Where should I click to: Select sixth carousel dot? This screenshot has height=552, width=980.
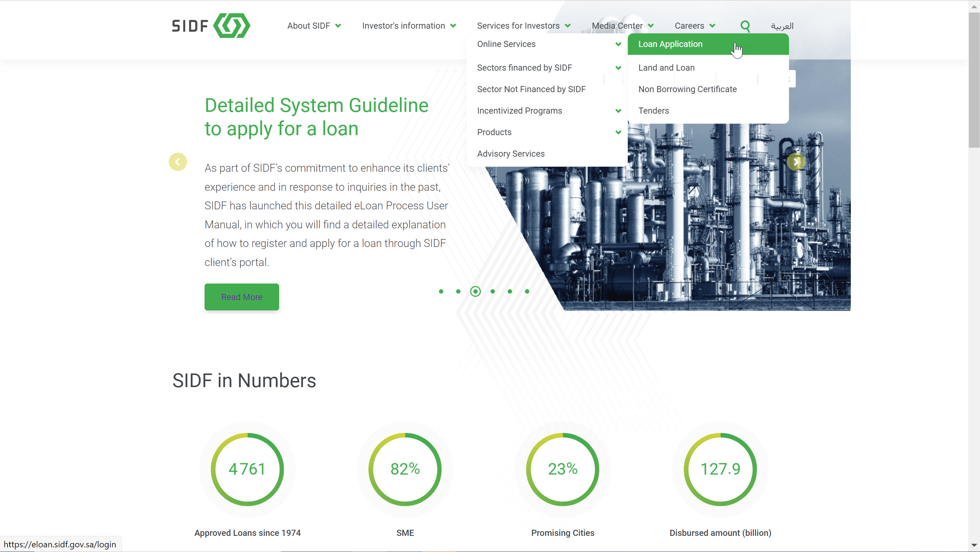pos(527,292)
